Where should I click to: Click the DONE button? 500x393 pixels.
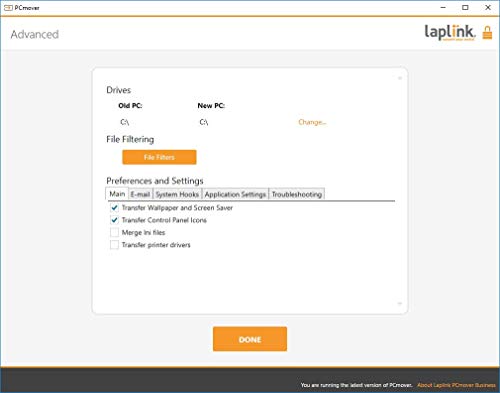pyautogui.click(x=250, y=339)
